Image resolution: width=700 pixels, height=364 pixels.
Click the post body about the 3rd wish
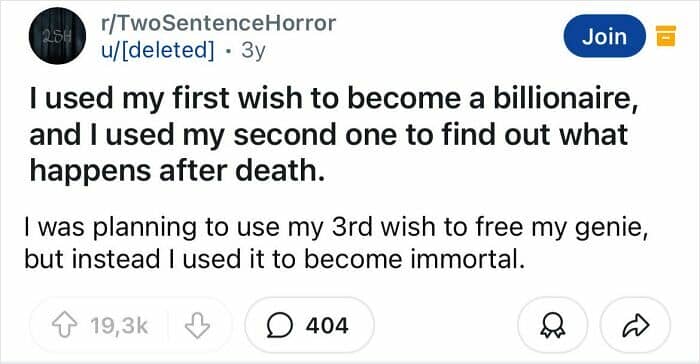click(x=336, y=243)
